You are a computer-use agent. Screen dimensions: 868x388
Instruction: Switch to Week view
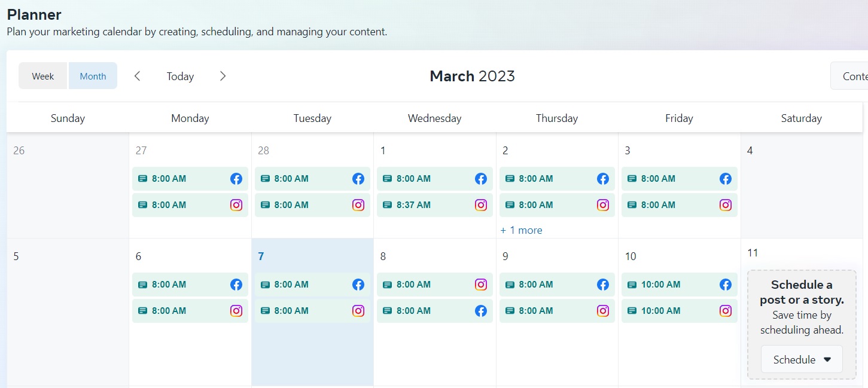click(x=43, y=76)
